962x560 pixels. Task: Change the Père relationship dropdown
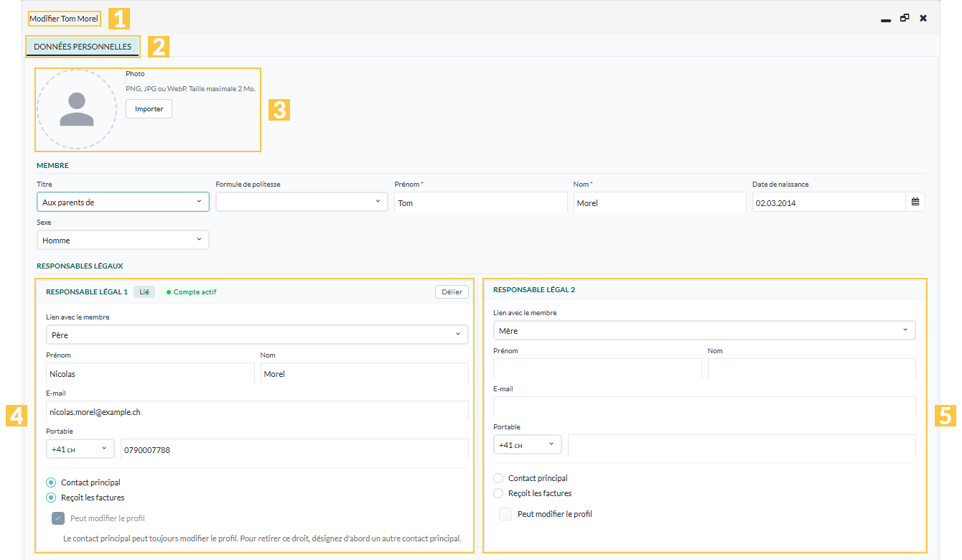(257, 335)
